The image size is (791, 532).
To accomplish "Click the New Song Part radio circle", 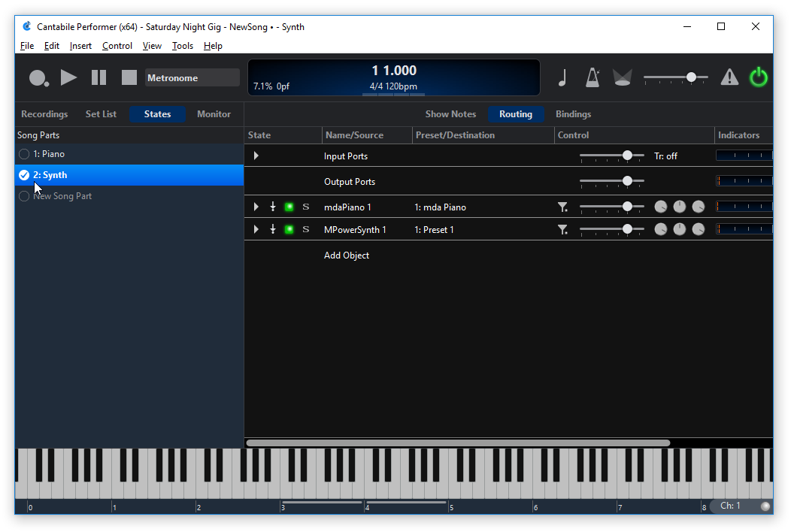I will tap(24, 196).
